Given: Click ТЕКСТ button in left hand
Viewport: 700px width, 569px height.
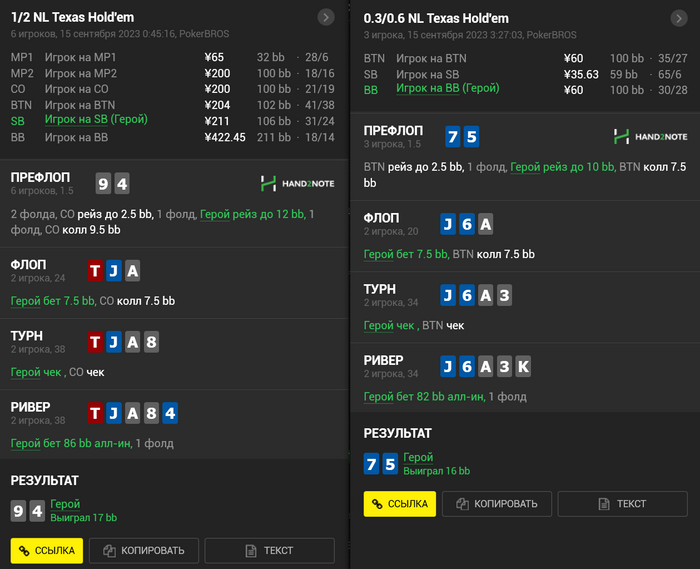Looking at the screenshot, I should 270,550.
